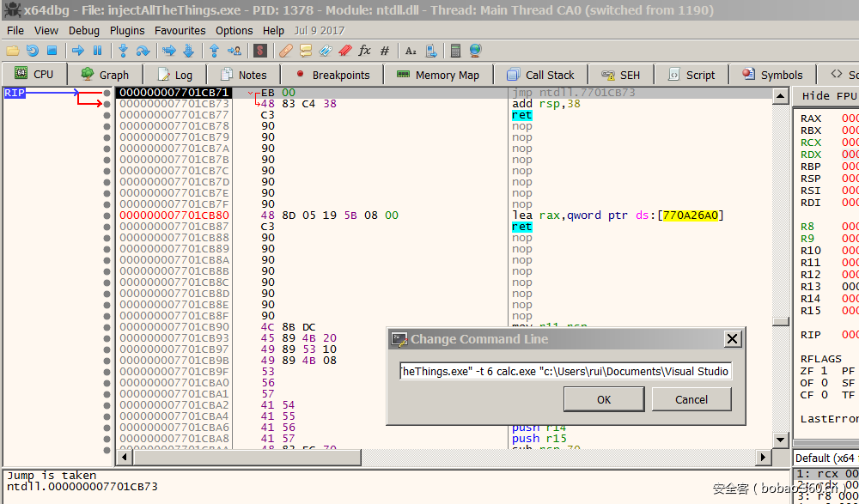Stop debugging with the square icon
The image size is (859, 504).
(x=52, y=51)
